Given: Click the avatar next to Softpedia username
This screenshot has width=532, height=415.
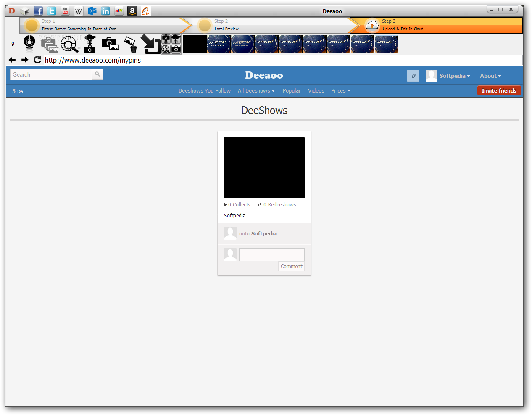Looking at the screenshot, I should (x=432, y=76).
